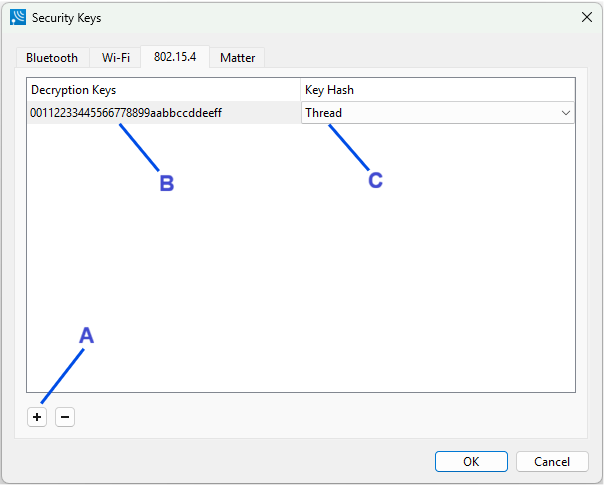Select the 802.15.4 tab

(x=175, y=57)
